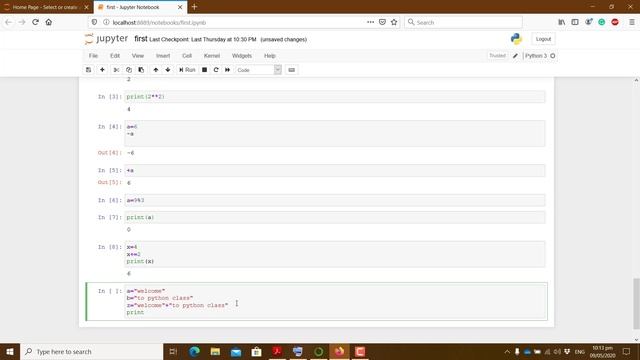Viewport: 640px width, 360px height.
Task: Restart the kernel icon
Action: [216, 70]
